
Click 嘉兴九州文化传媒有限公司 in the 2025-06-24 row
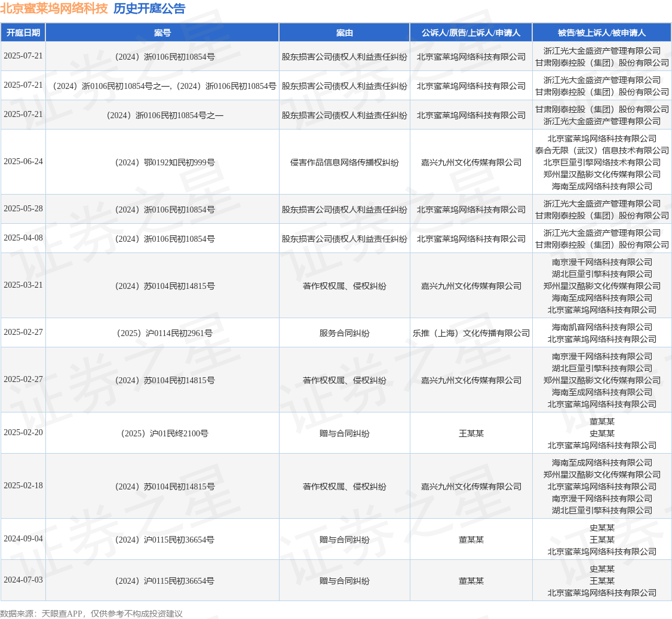click(x=471, y=162)
